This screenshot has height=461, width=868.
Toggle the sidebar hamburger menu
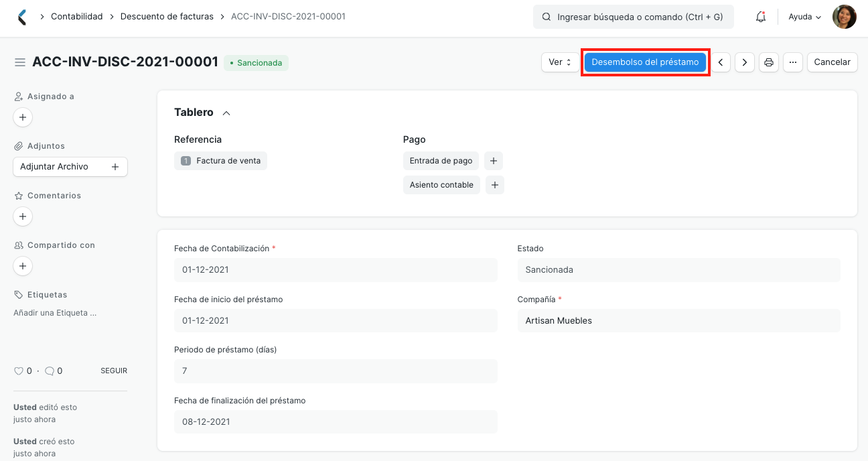(x=20, y=62)
